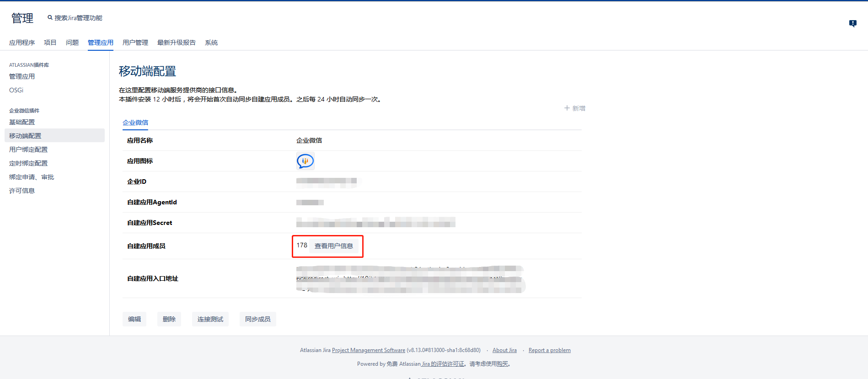Click the 新增 plus button
868x379 pixels.
pyautogui.click(x=574, y=108)
